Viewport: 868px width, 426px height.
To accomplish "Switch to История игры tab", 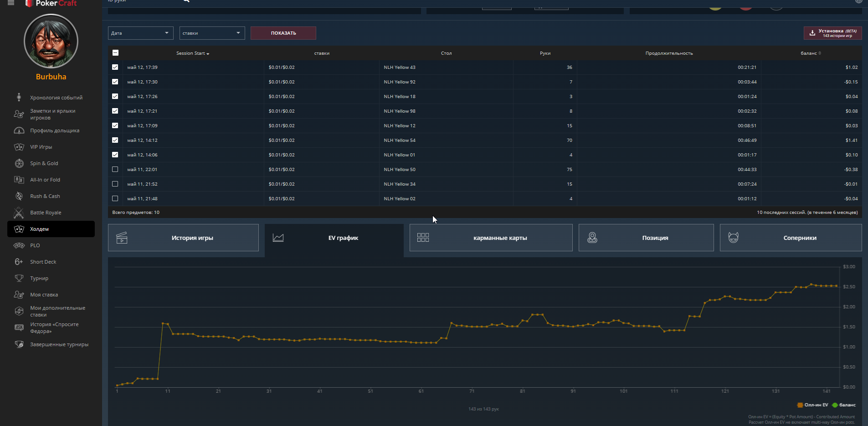I will point(183,238).
